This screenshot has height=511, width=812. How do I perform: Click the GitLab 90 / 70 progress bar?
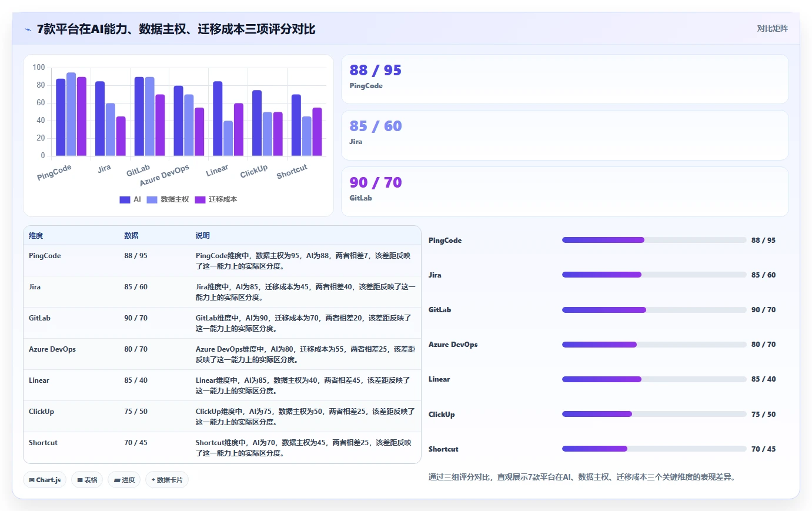coord(654,309)
